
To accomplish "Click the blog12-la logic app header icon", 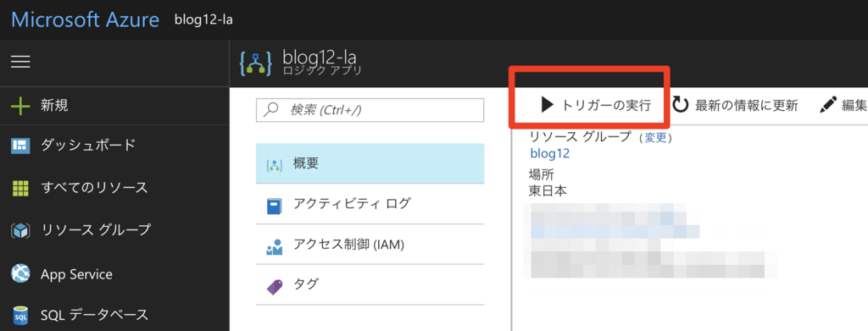I will [x=256, y=63].
